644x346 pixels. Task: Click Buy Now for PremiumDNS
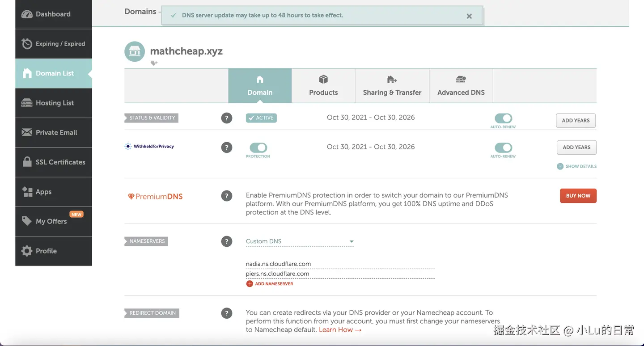pos(578,196)
